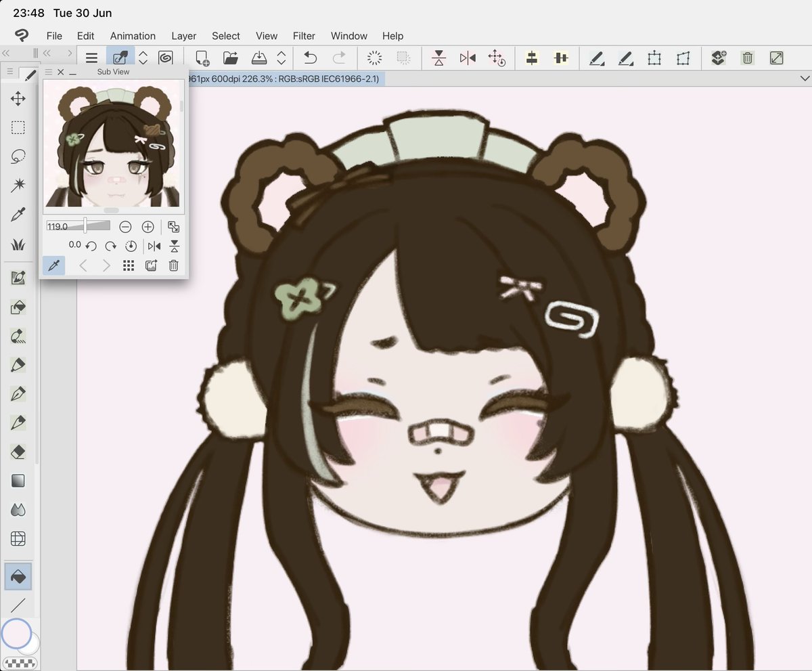Click New canvas icon in command bar
This screenshot has height=671, width=812.
[x=202, y=58]
